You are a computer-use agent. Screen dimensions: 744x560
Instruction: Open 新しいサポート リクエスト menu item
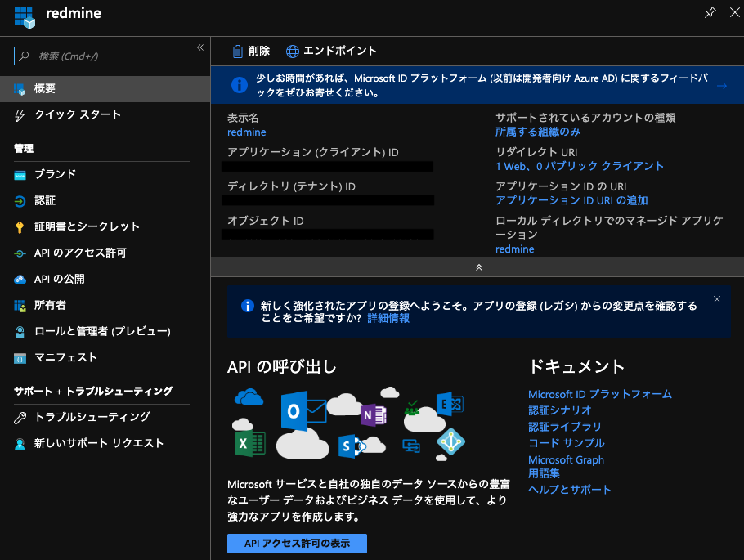(105, 443)
